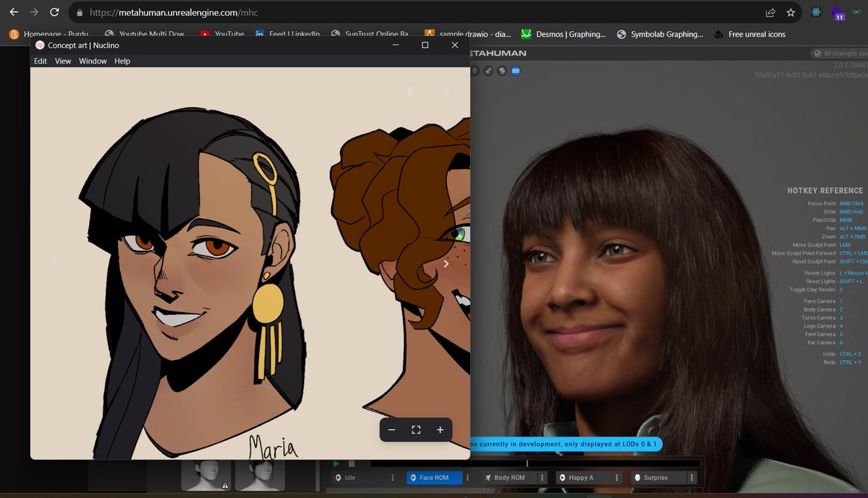Select the head thumbnail with warning icon

205,475
